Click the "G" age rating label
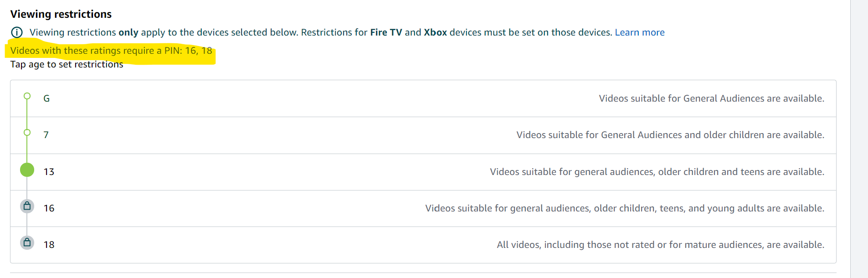 click(x=46, y=98)
